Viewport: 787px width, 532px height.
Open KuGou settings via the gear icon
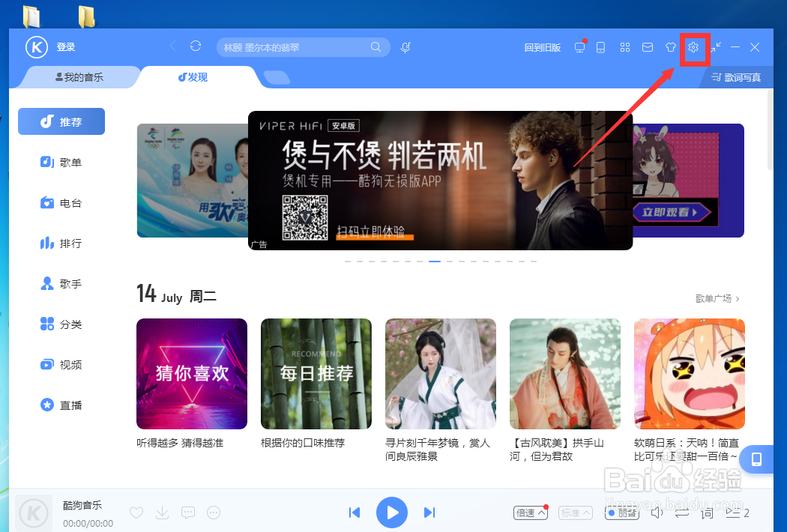693,47
